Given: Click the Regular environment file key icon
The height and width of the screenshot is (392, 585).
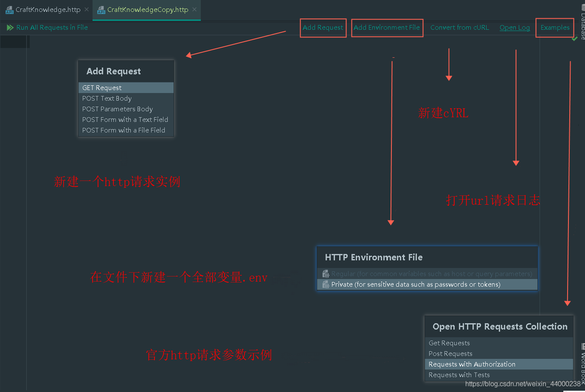Looking at the screenshot, I should point(325,274).
